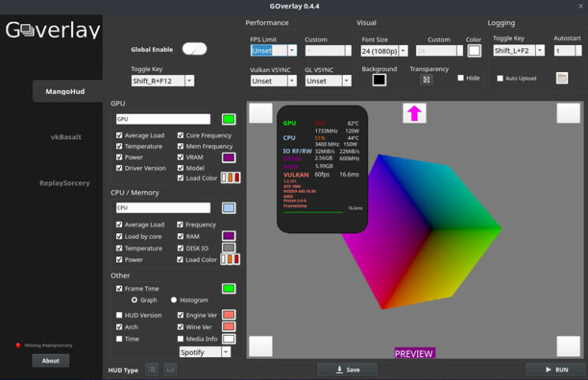Screen dimensions: 588x380
Task: Open the log folder icon
Action: [562, 78]
